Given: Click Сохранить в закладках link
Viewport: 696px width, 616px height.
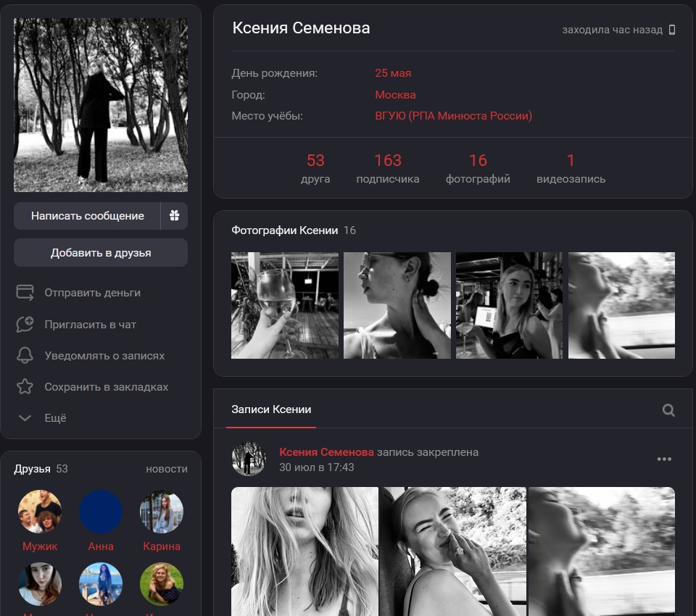Looking at the screenshot, I should [106, 386].
